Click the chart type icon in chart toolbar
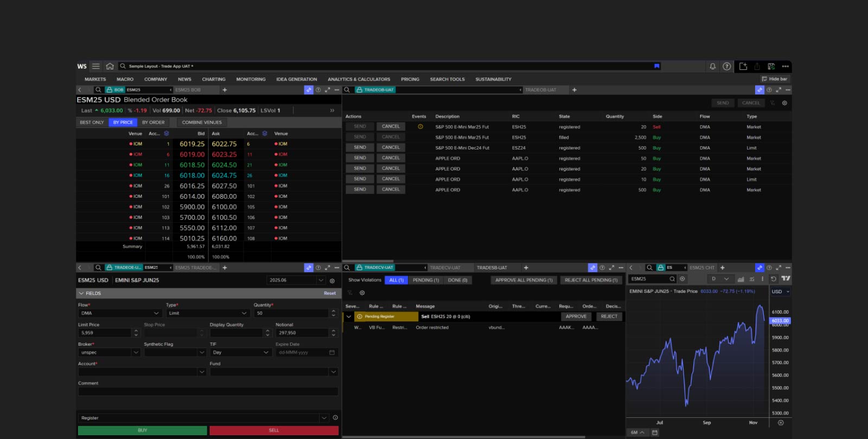Screen dimensions: 868x439 (741, 279)
